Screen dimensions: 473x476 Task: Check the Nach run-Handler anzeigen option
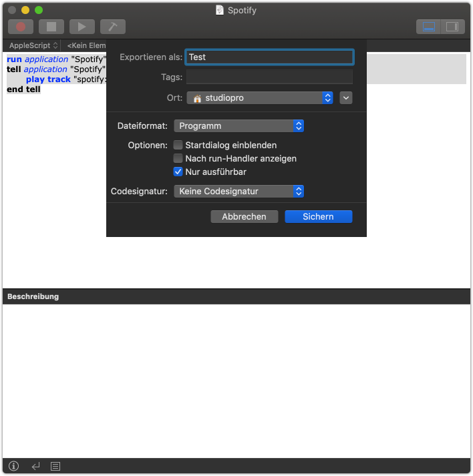coord(178,158)
